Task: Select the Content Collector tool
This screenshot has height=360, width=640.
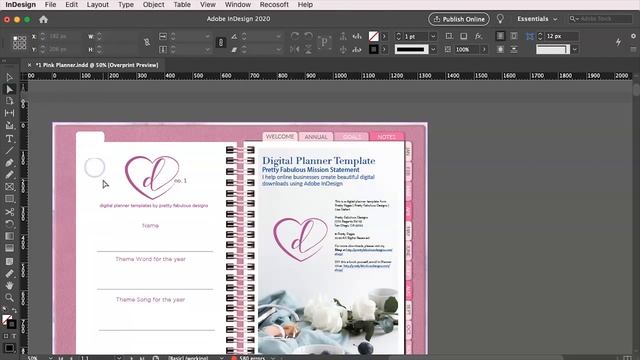Action: click(x=9, y=126)
